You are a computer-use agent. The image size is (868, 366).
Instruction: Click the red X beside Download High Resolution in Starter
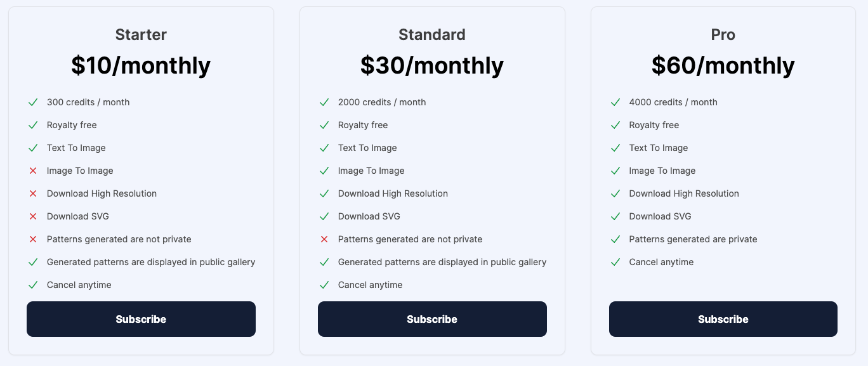pos(33,193)
